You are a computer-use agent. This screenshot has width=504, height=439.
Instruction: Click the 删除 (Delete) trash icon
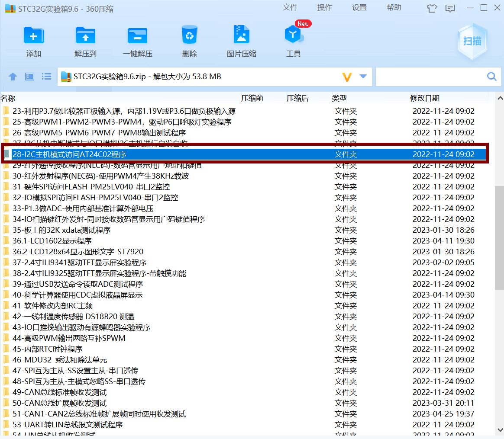click(189, 35)
